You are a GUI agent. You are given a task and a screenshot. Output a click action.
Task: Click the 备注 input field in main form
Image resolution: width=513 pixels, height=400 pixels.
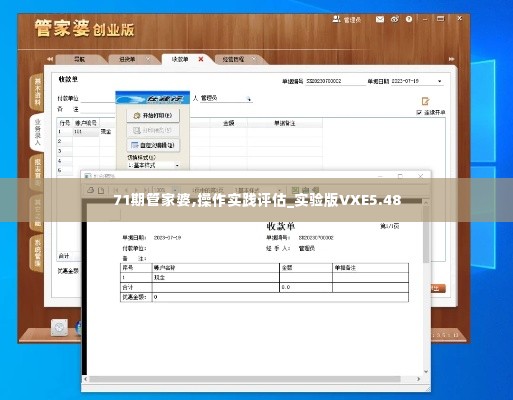click(x=98, y=109)
